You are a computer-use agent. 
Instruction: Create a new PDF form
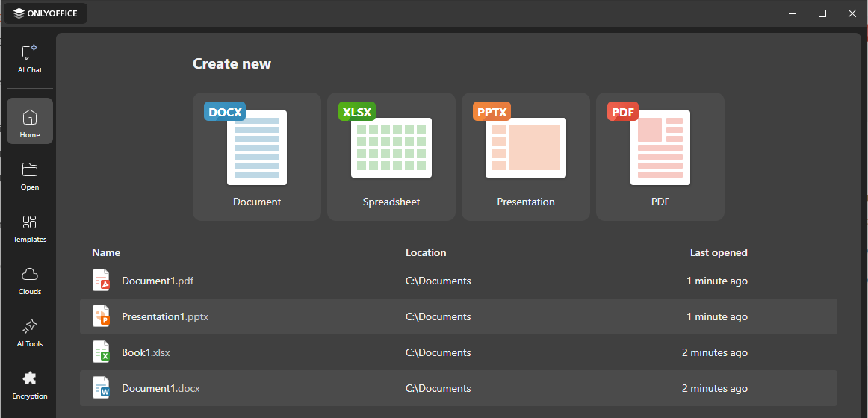tap(660, 157)
